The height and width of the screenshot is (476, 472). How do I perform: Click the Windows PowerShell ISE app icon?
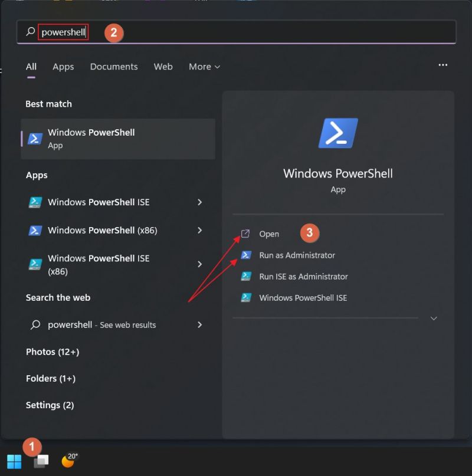coord(36,202)
